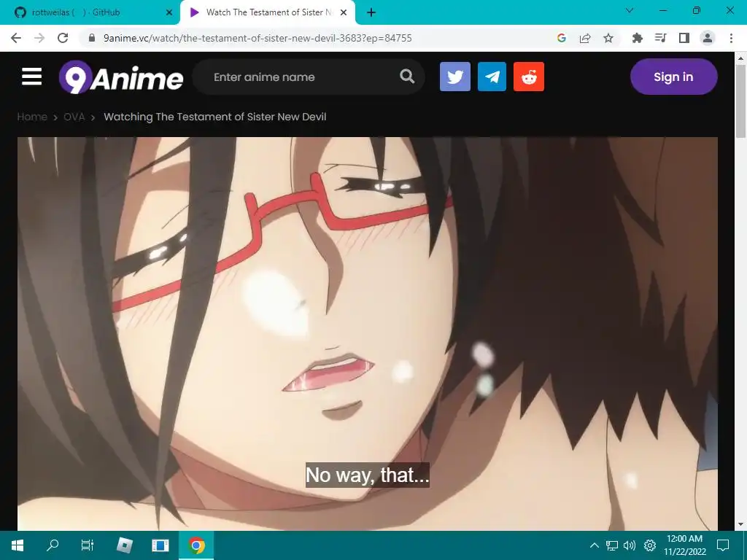
Task: Click the page scrollbar up arrow
Action: click(741, 58)
